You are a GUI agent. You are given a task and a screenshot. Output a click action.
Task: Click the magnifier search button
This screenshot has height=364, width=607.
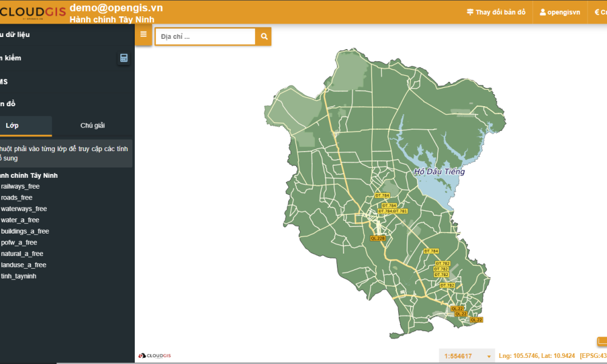(x=263, y=36)
